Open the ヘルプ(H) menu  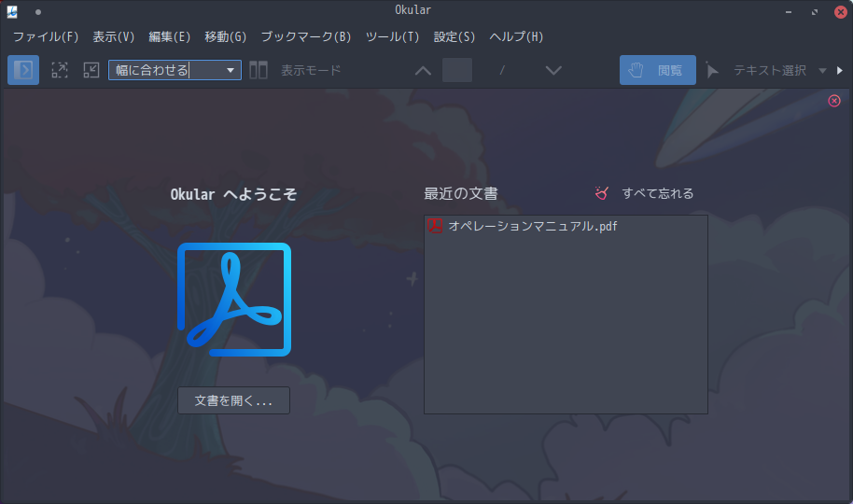click(x=516, y=36)
